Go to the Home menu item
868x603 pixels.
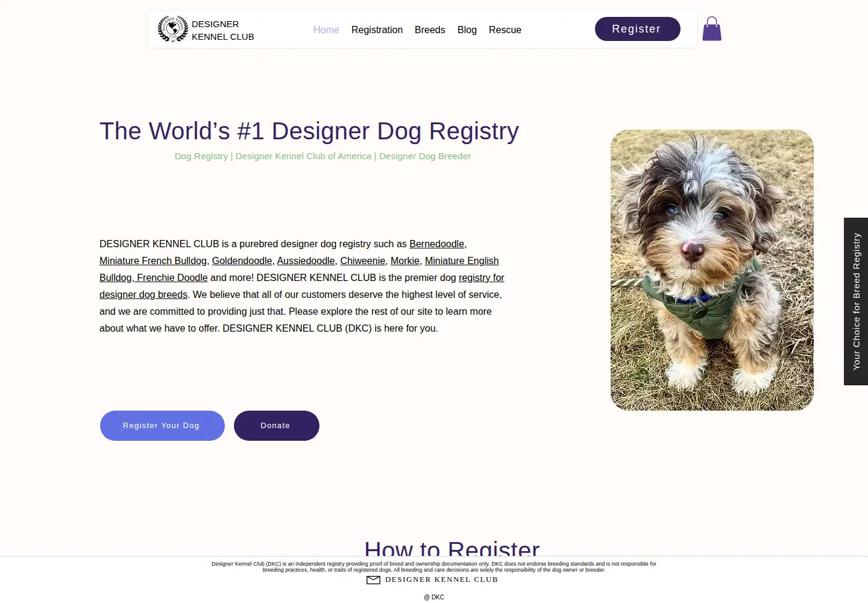point(326,30)
